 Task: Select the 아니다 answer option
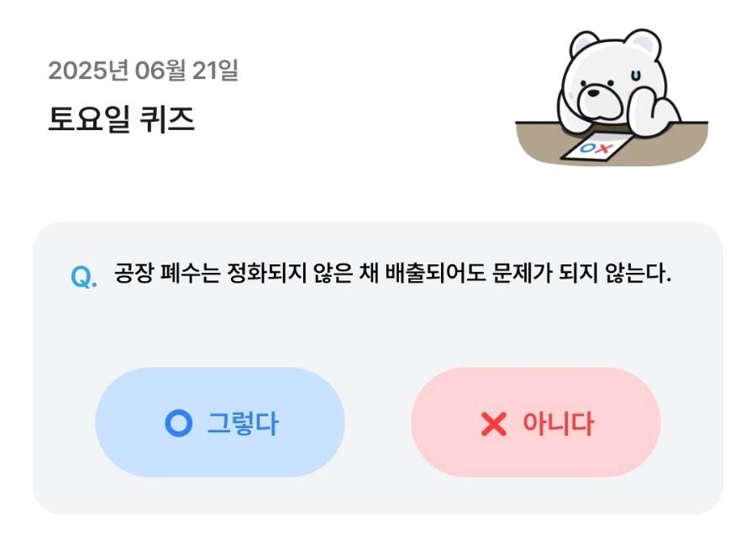(536, 422)
